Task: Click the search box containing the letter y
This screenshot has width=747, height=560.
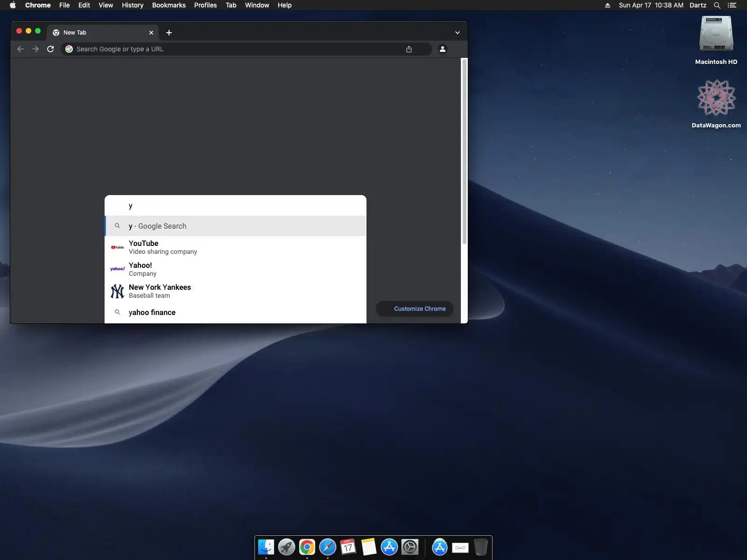Action: pyautogui.click(x=235, y=206)
